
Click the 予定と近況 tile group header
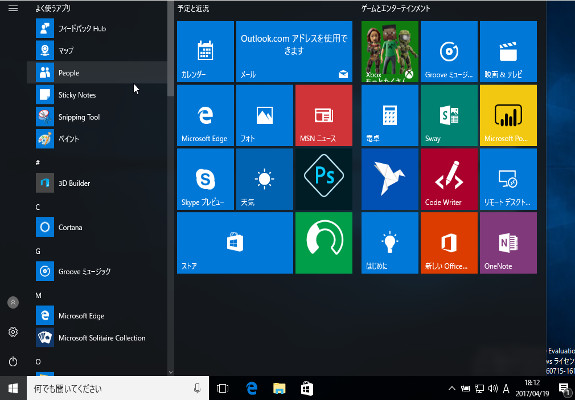(x=193, y=8)
